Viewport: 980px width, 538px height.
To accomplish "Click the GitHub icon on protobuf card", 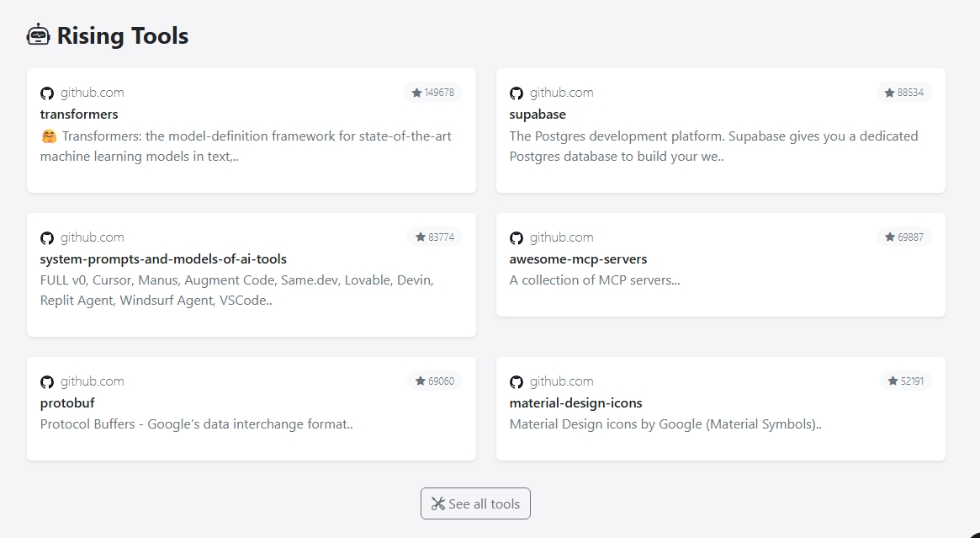I will [x=47, y=381].
